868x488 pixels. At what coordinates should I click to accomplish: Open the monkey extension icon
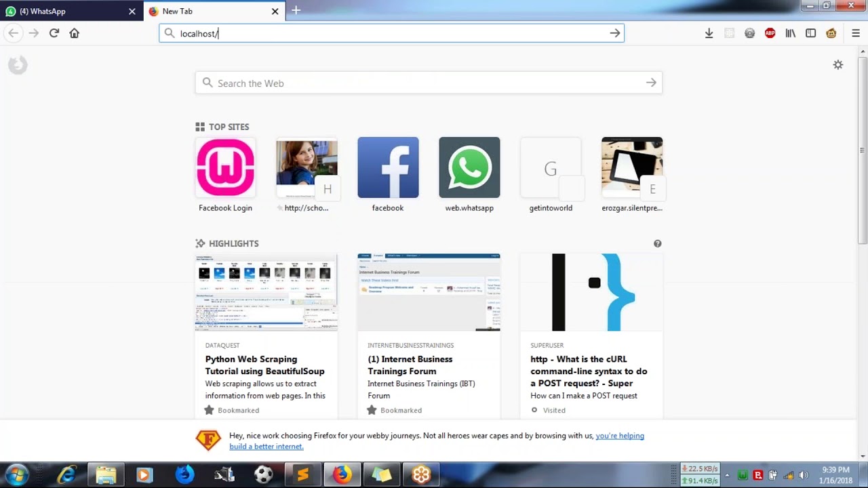coord(831,33)
